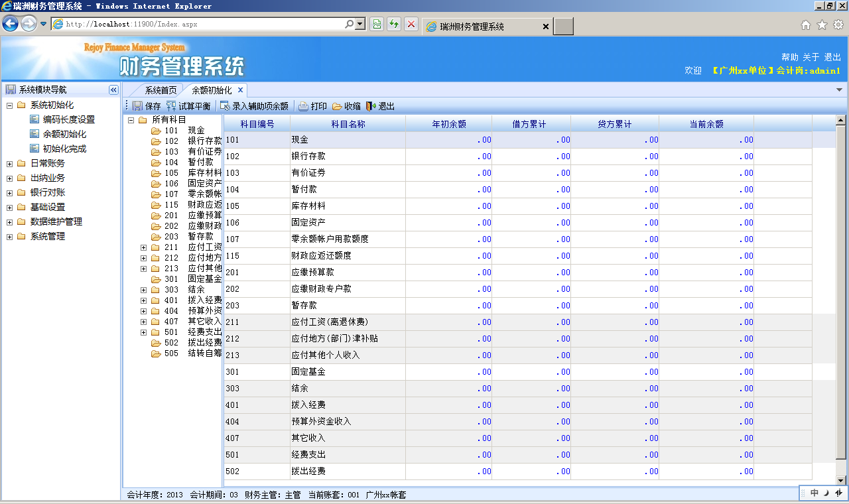
Task: Open the browser tools gear icon
Action: pos(838,25)
